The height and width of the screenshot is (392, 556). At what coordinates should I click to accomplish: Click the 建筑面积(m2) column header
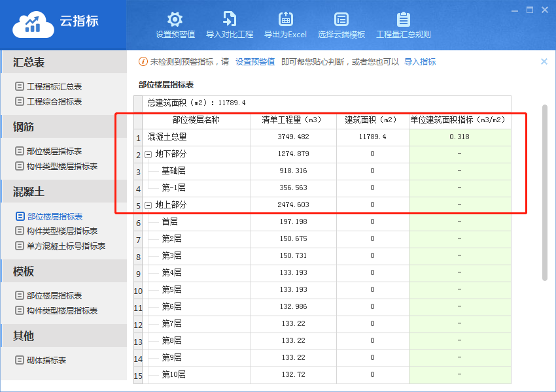[373, 120]
